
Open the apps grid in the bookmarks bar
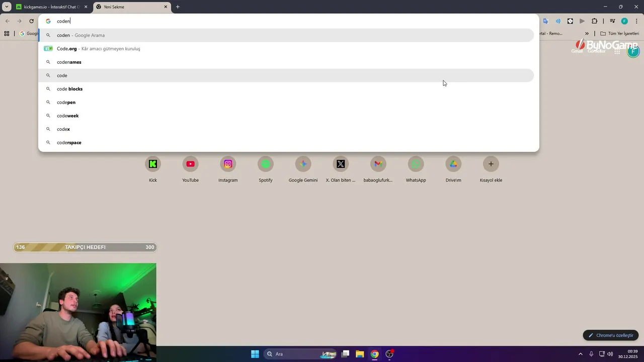(x=7, y=34)
